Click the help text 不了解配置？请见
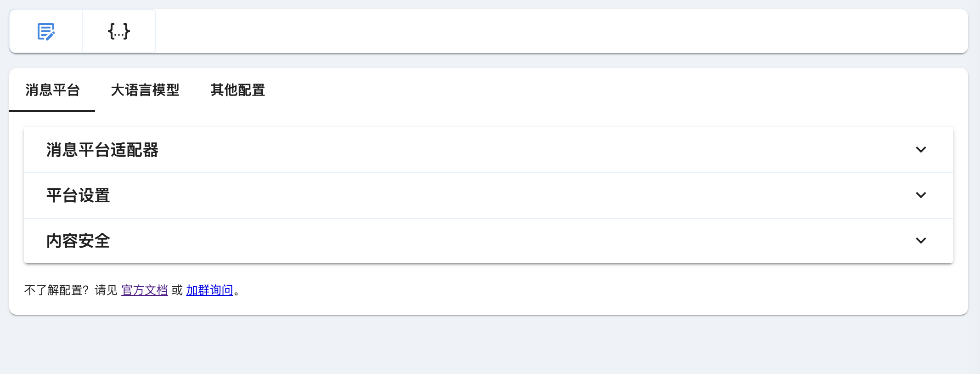This screenshot has width=980, height=374. tap(71, 290)
